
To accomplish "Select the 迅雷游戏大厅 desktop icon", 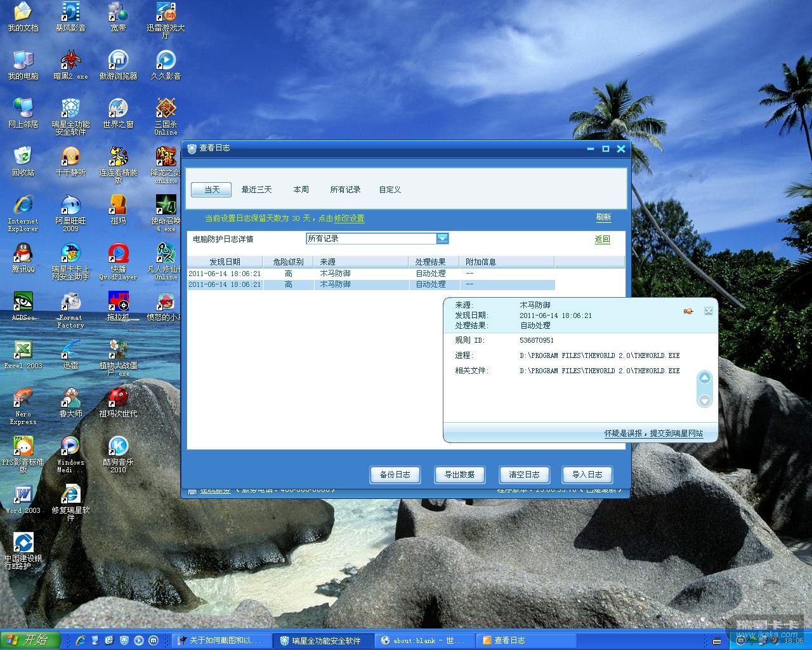I will [x=166, y=20].
